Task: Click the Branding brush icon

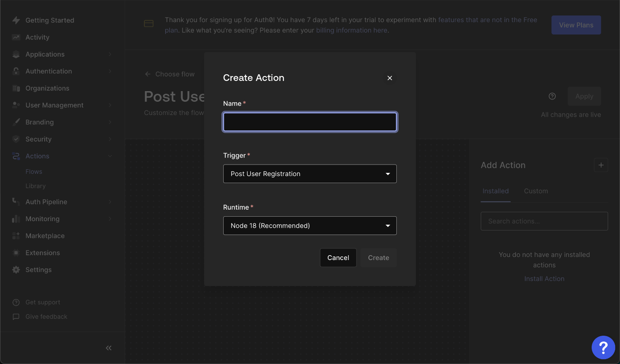Action: (x=16, y=122)
